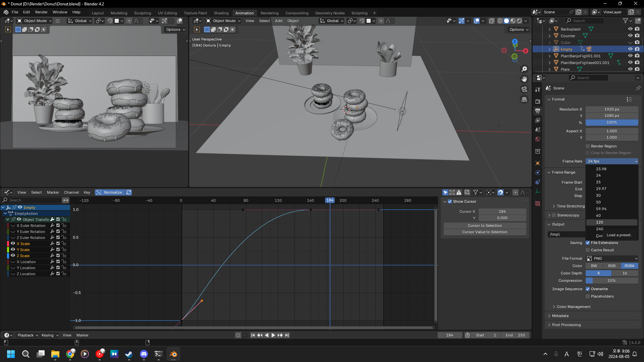
Task: Pin the Scene properties context
Action: pyautogui.click(x=638, y=88)
